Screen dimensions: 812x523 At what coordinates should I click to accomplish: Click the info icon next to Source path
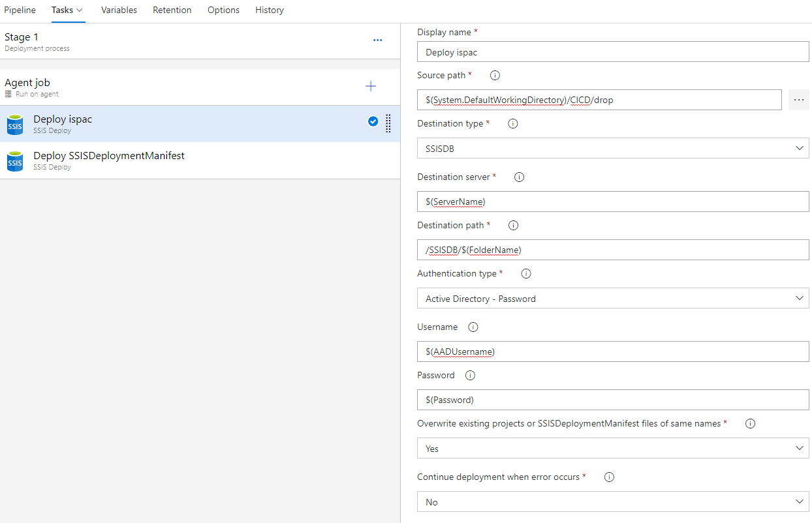tap(494, 75)
